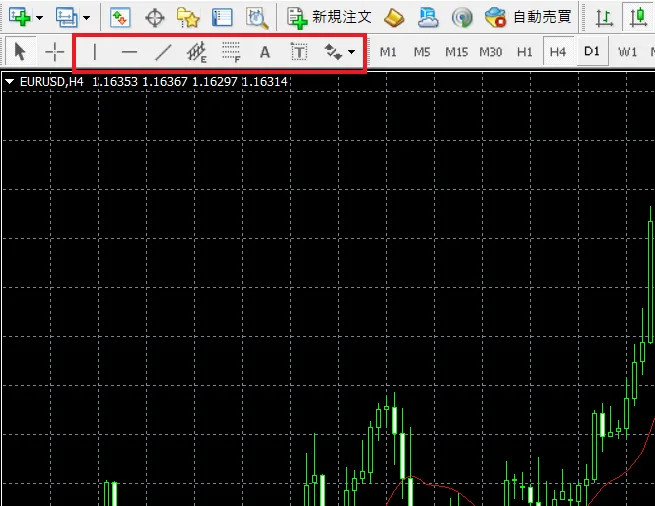Switch chart to candlestick display

tap(638, 17)
